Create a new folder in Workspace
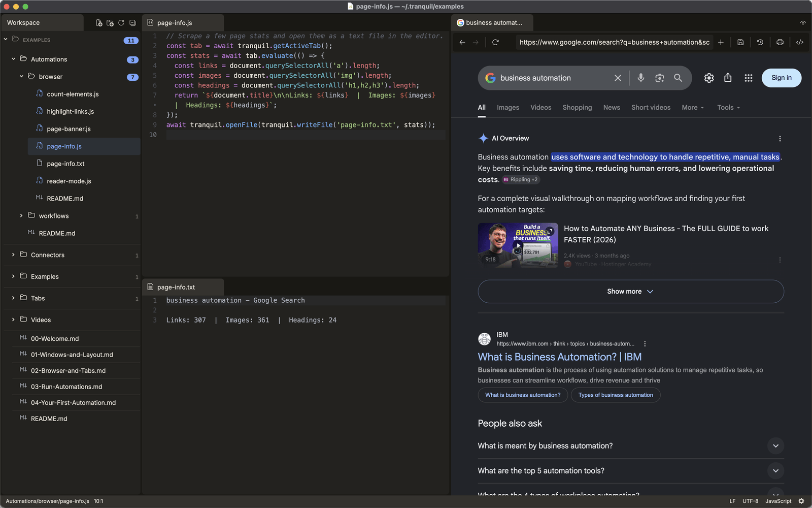The height and width of the screenshot is (508, 812). coord(110,23)
